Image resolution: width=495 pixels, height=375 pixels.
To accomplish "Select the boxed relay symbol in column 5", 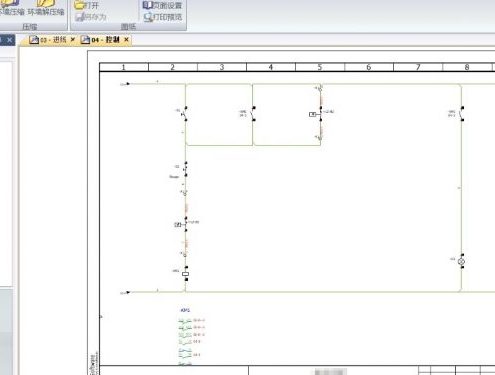I will pos(313,114).
